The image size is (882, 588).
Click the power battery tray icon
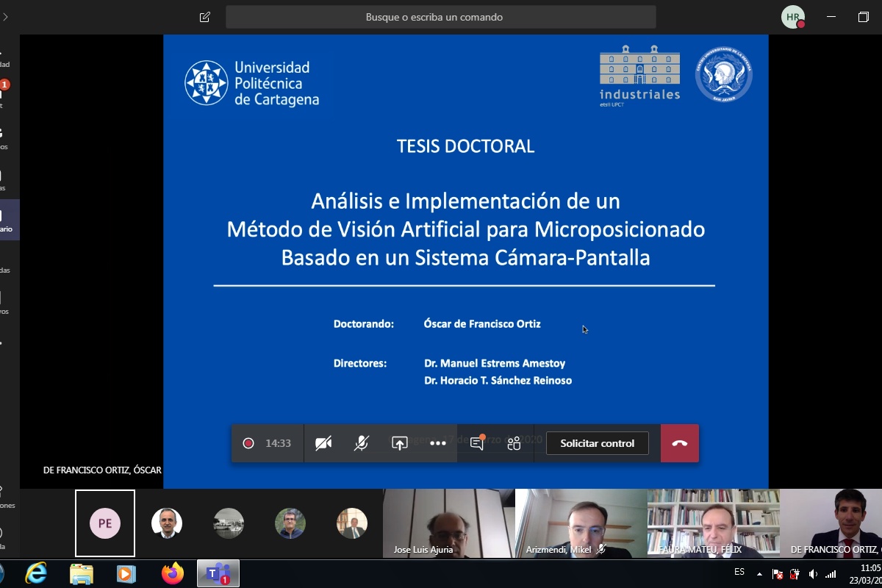pyautogui.click(x=795, y=574)
